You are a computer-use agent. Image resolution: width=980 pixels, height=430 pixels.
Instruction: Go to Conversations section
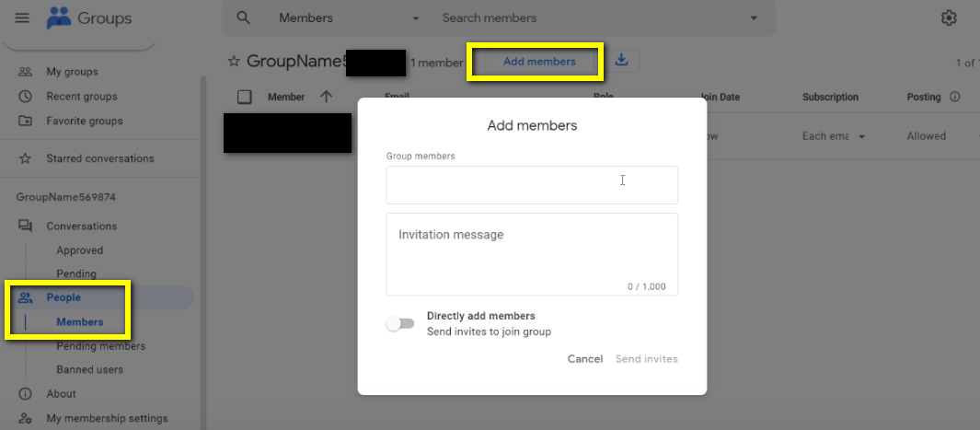81,226
